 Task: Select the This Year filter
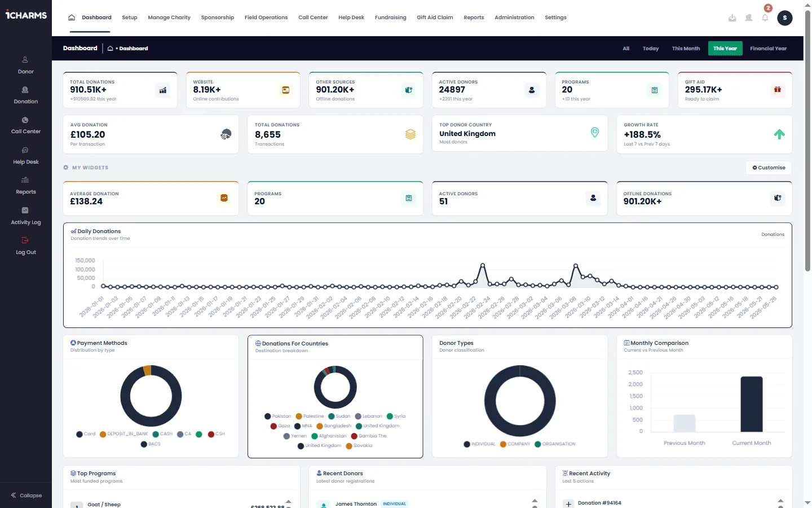725,49
